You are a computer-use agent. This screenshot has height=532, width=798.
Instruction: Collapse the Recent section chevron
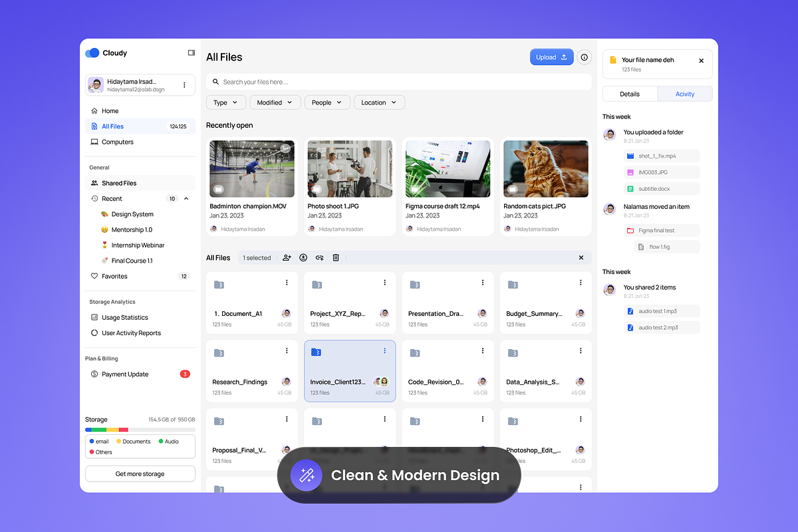point(186,199)
